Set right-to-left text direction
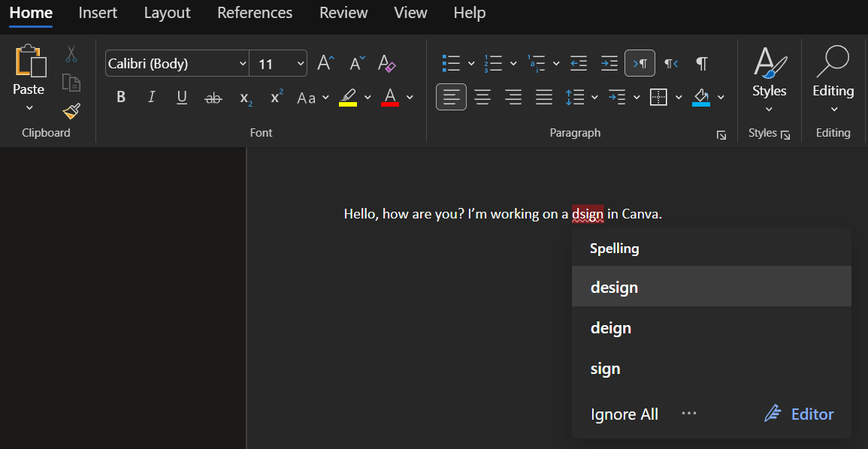Screen dimensions: 868x449 [671, 64]
